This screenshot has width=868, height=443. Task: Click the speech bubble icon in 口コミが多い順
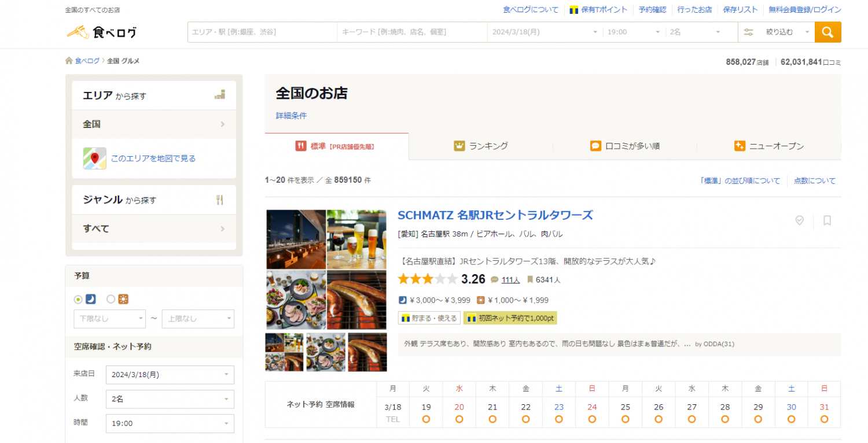point(595,146)
